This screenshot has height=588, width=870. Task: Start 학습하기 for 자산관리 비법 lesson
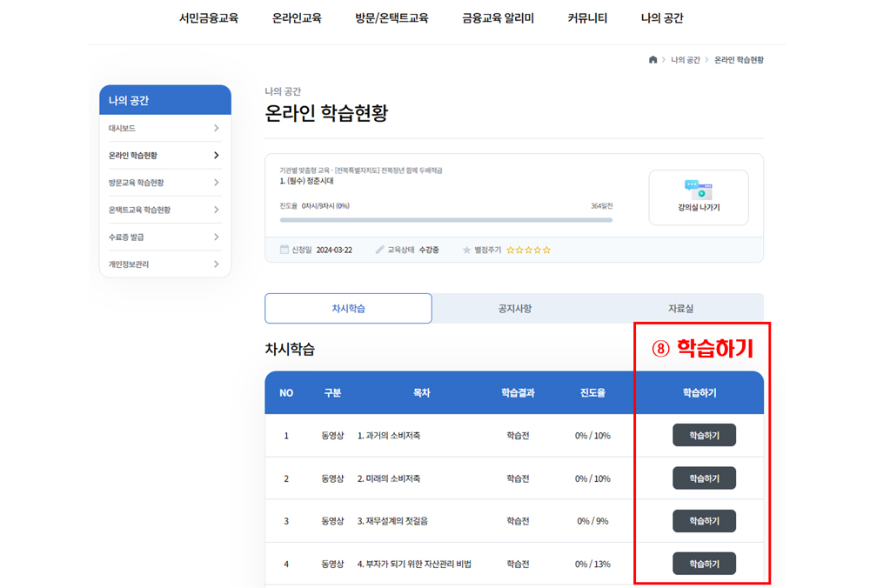click(x=704, y=564)
